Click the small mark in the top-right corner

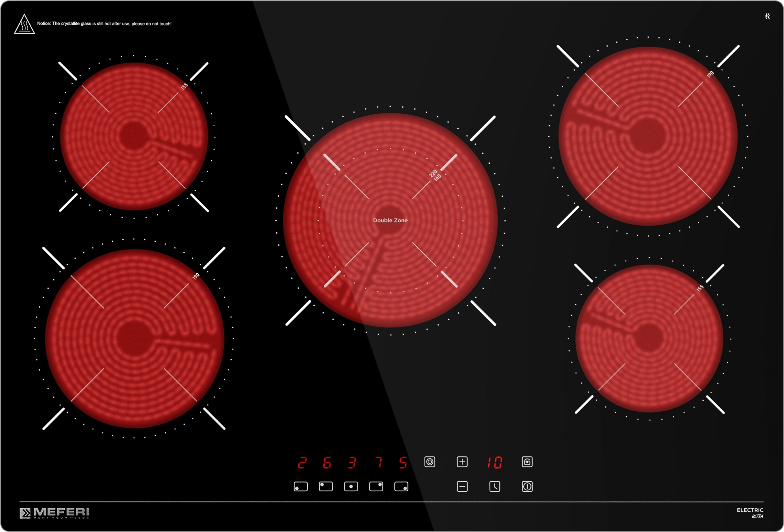pyautogui.click(x=767, y=16)
